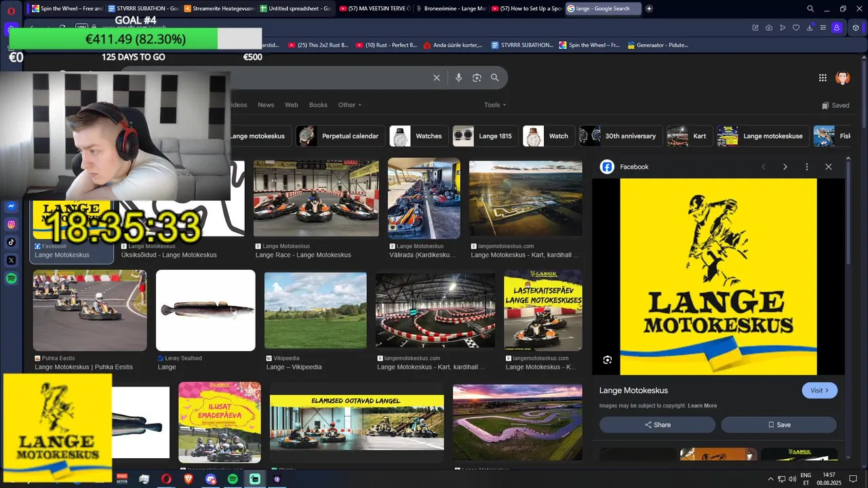Open Facebook source link in preview
The height and width of the screenshot is (488, 868).
point(625,167)
